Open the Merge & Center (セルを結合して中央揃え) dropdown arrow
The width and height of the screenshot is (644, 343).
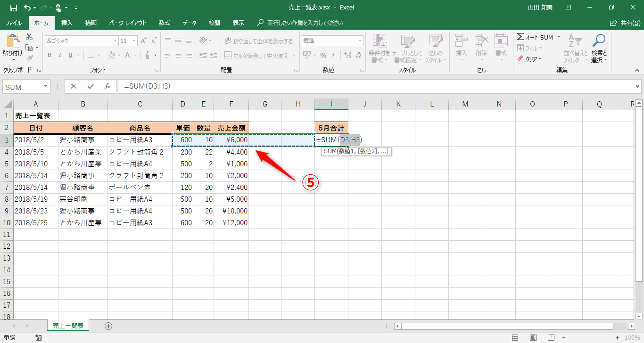(294, 56)
